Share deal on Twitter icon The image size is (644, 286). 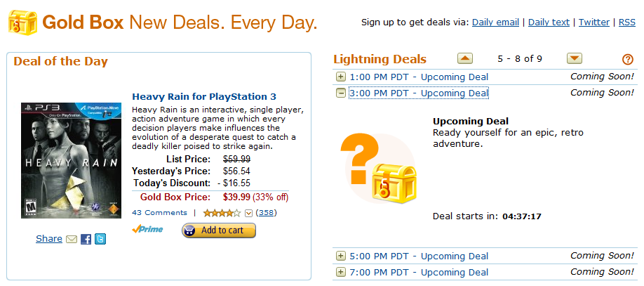click(x=100, y=240)
